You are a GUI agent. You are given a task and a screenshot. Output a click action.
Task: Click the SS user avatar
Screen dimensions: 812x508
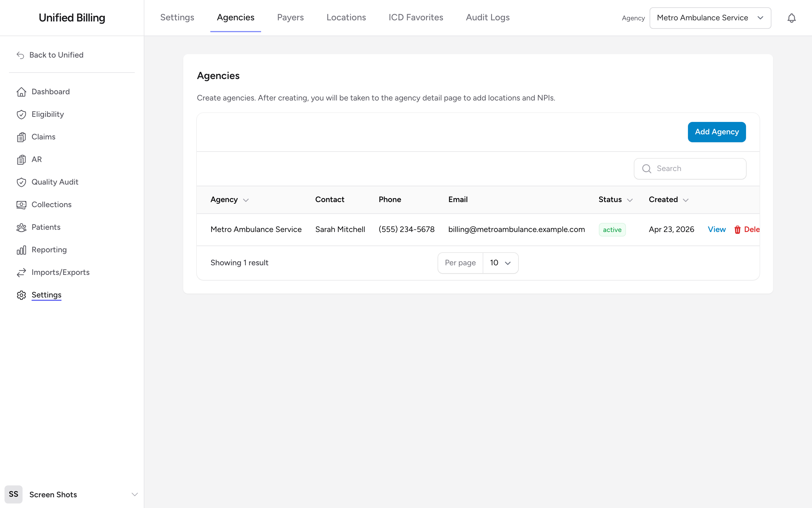point(14,494)
